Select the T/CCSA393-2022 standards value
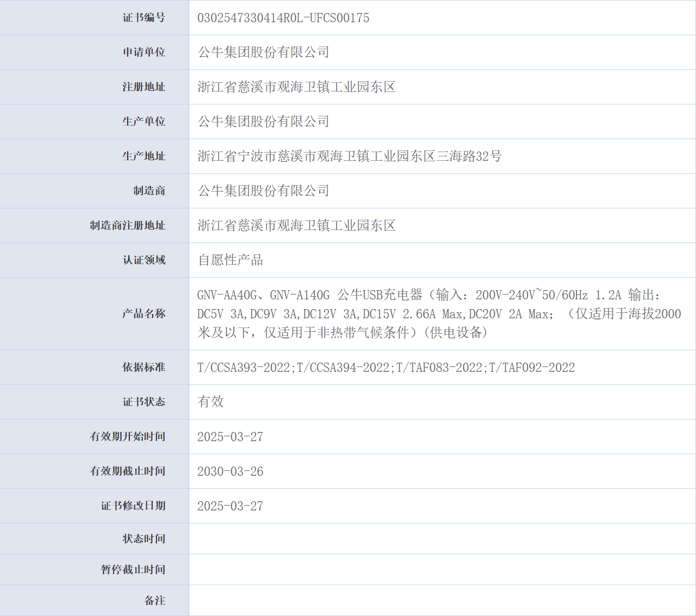696x616 pixels. (x=386, y=368)
